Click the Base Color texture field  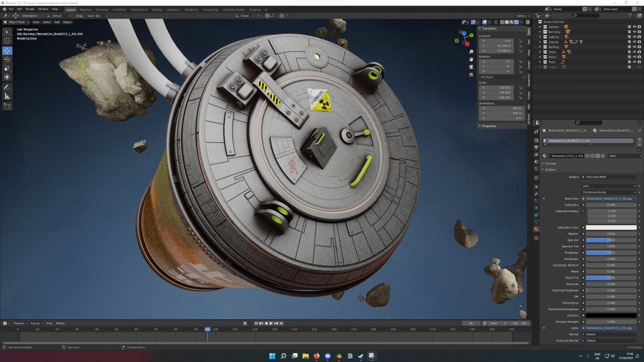tap(610, 198)
